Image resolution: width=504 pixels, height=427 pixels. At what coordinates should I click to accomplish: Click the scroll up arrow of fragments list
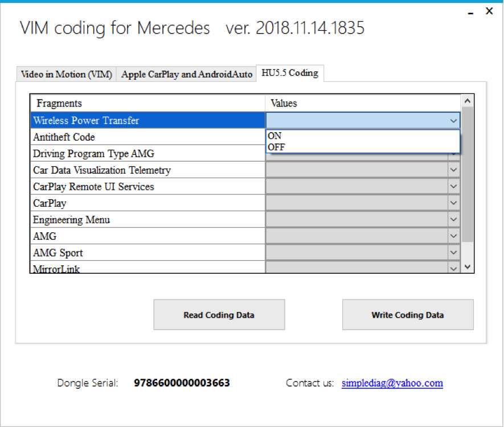point(468,101)
